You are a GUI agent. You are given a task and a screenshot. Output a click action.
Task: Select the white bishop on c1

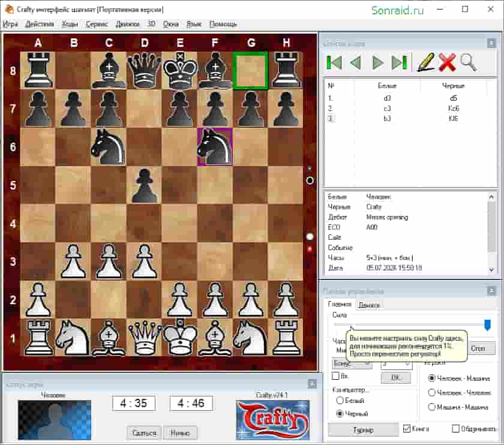pyautogui.click(x=109, y=338)
